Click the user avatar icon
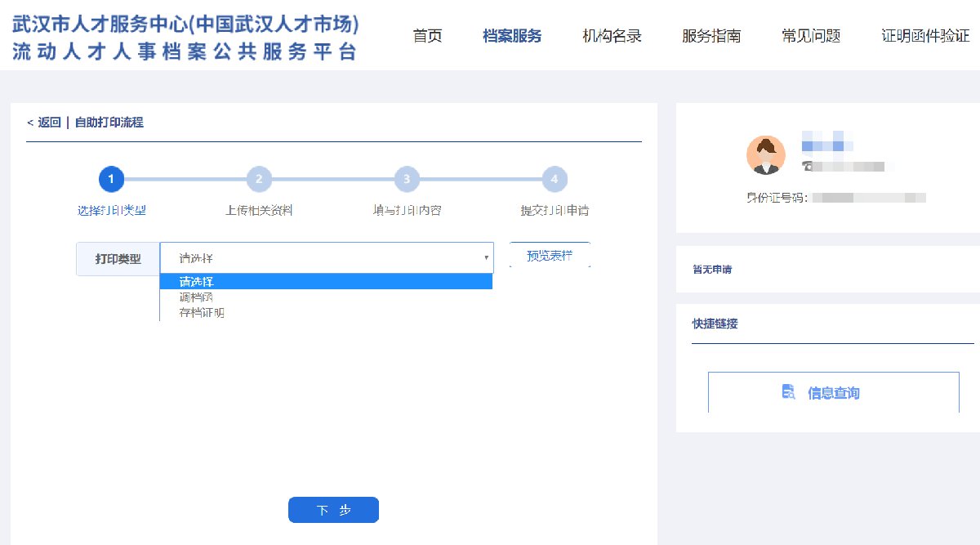Viewport: 980px width, 545px height. (766, 155)
